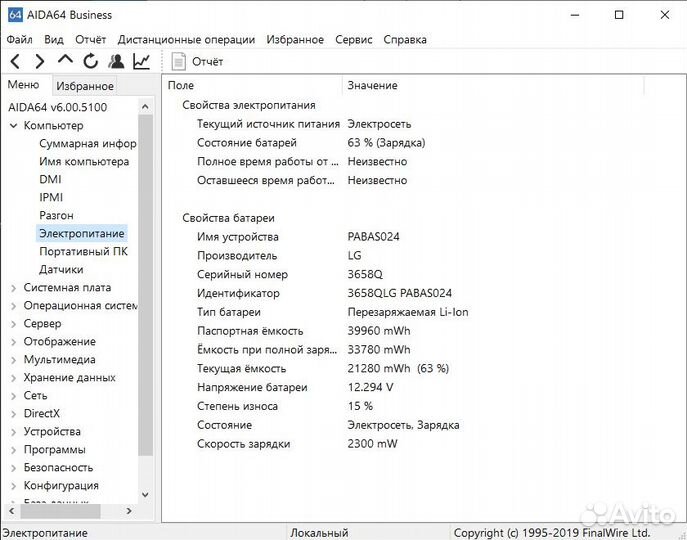Click the Значение column header

click(493, 85)
